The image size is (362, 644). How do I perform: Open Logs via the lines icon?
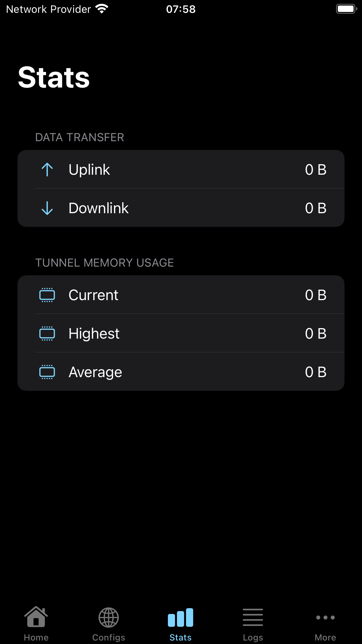click(253, 617)
